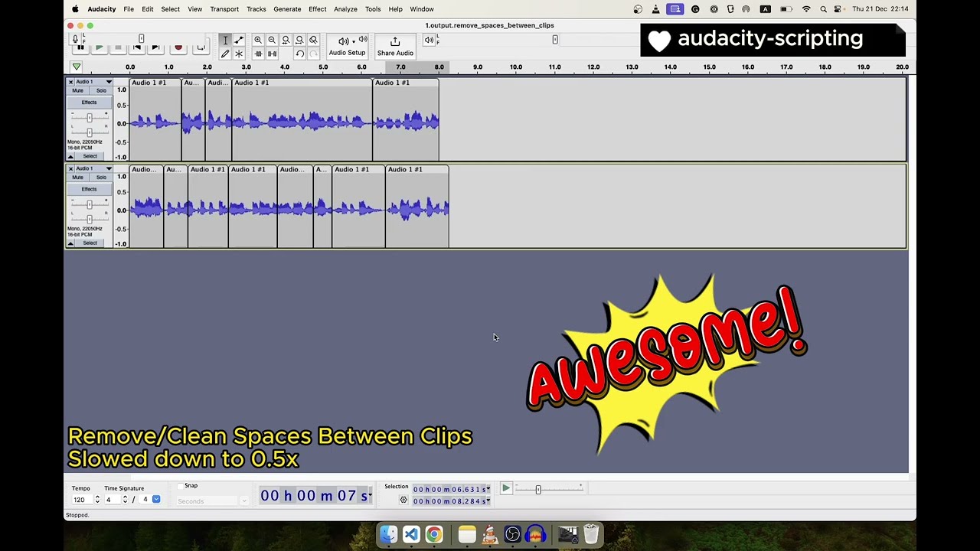Fit selection to width zoom icon
This screenshot has width=980, height=551.
click(x=286, y=40)
